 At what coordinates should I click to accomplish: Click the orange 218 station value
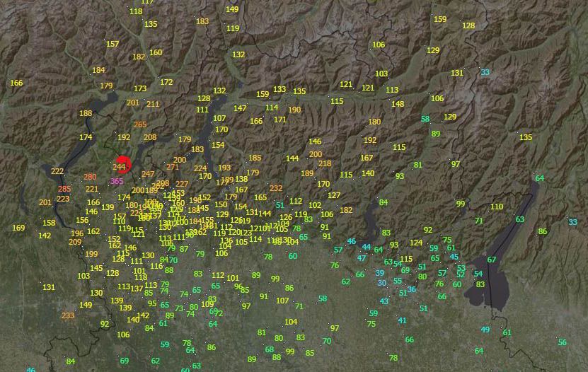point(325,163)
